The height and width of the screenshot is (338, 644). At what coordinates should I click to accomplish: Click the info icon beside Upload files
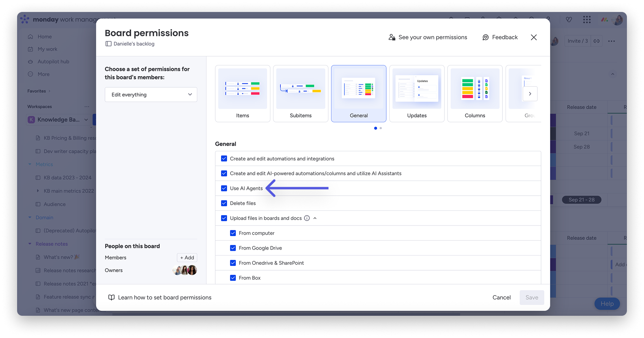(x=307, y=218)
